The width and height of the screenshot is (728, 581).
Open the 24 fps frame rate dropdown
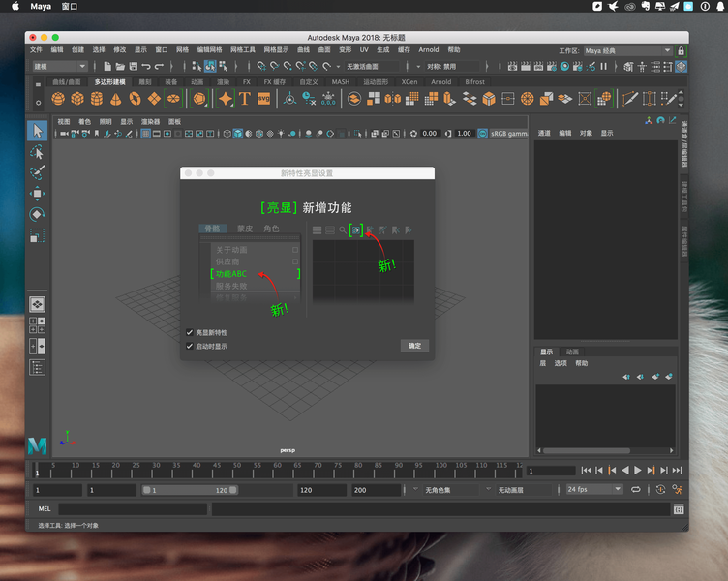(x=594, y=490)
